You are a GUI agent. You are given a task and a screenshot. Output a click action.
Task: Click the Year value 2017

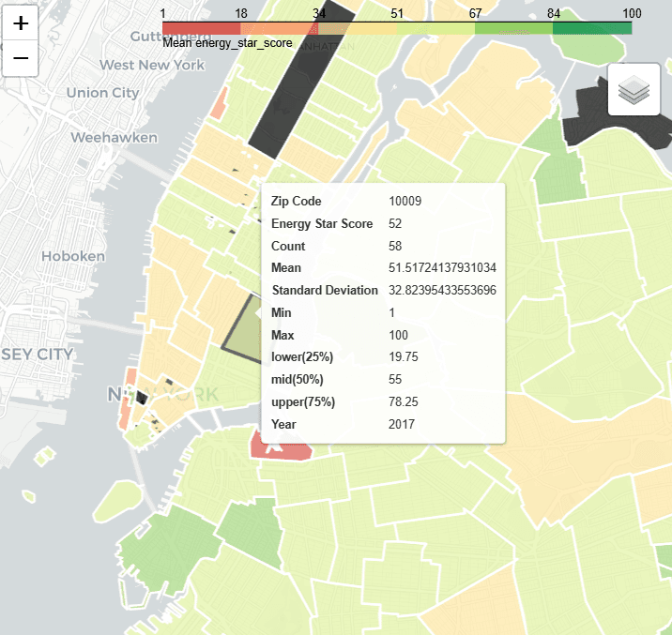tap(402, 424)
